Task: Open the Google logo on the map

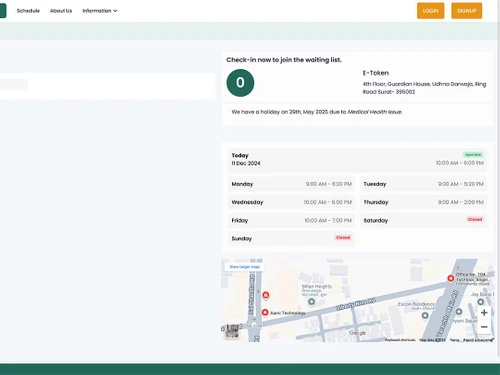Action: [358, 333]
